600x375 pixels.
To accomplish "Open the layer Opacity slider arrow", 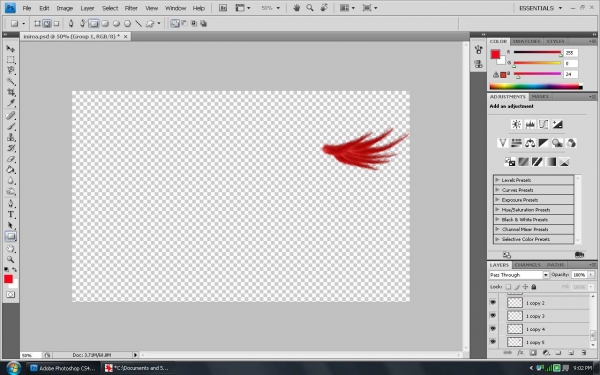I will [591, 275].
